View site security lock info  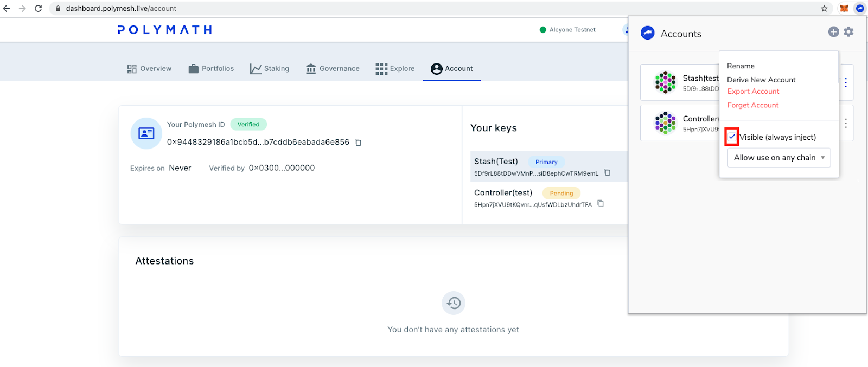[58, 9]
